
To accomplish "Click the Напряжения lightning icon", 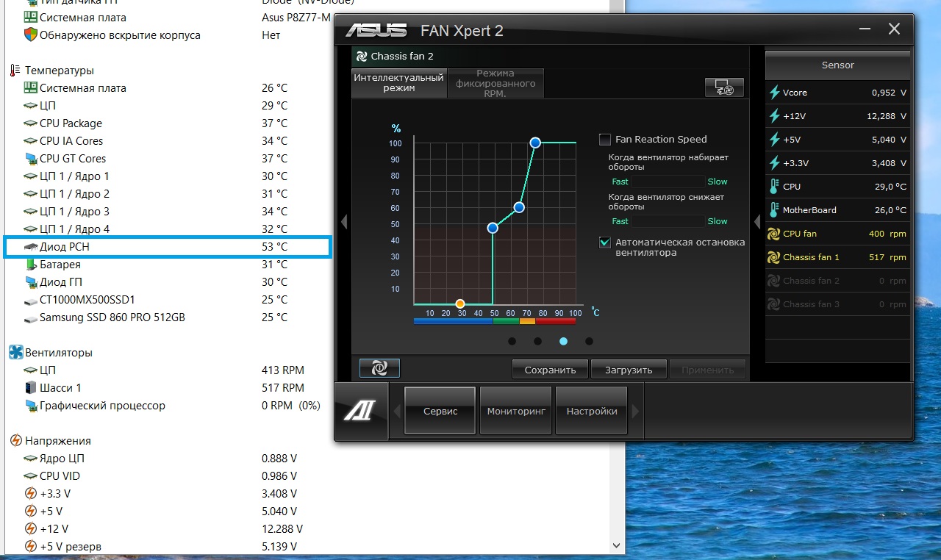I will coord(15,441).
